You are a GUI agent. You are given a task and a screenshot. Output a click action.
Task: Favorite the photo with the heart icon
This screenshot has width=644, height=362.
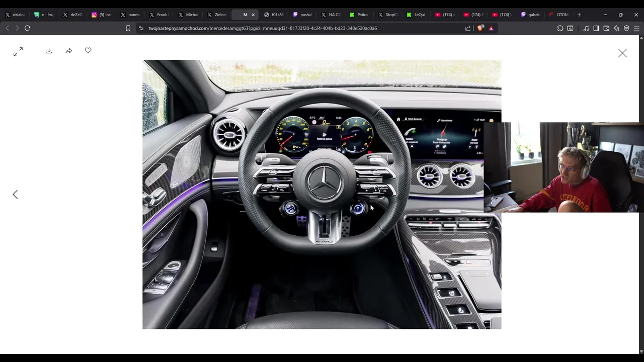[x=88, y=50]
